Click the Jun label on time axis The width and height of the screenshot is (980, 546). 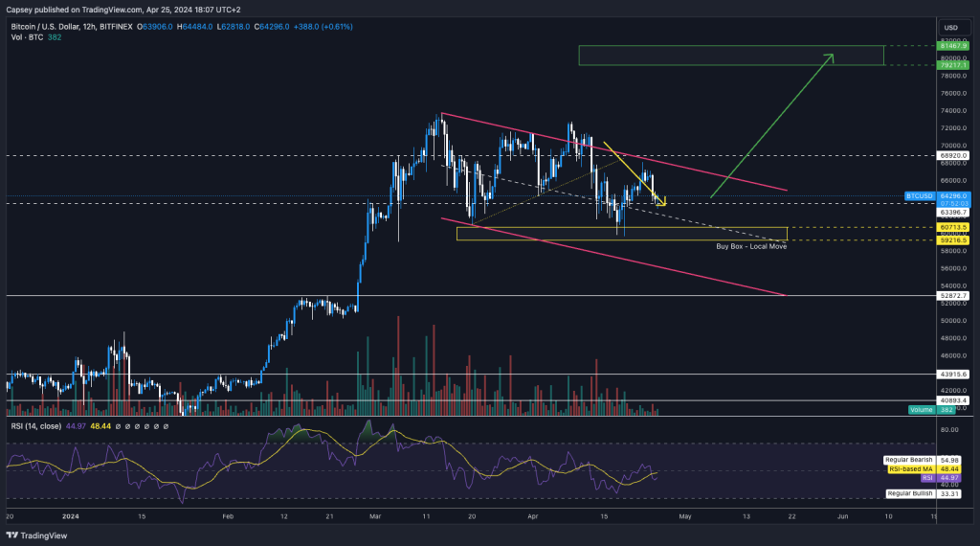(842, 516)
